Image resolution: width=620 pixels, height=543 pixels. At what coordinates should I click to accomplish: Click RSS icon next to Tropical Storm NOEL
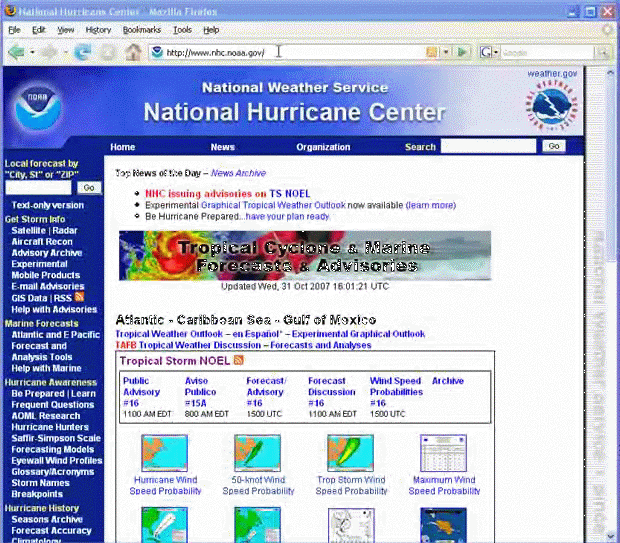coord(239,360)
